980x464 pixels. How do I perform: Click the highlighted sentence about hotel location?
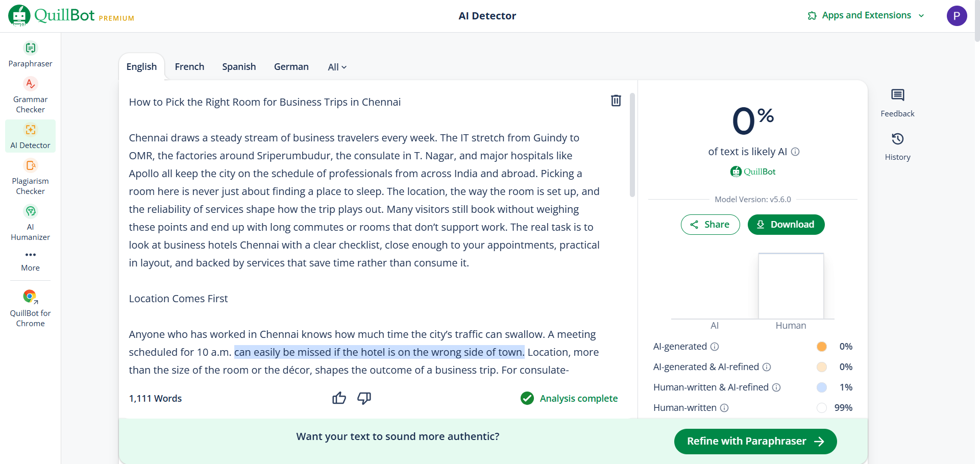(x=379, y=352)
